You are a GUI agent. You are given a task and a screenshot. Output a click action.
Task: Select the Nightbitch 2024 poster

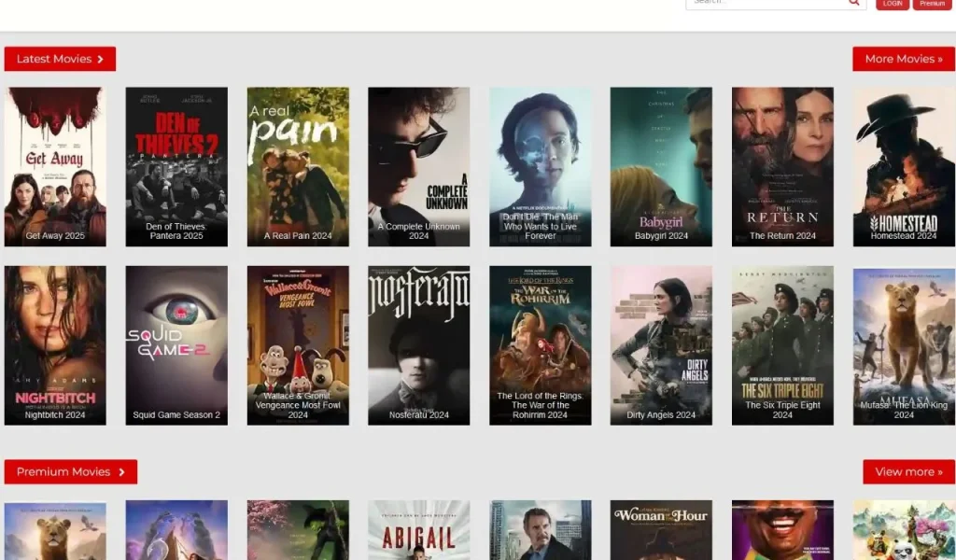(x=55, y=345)
